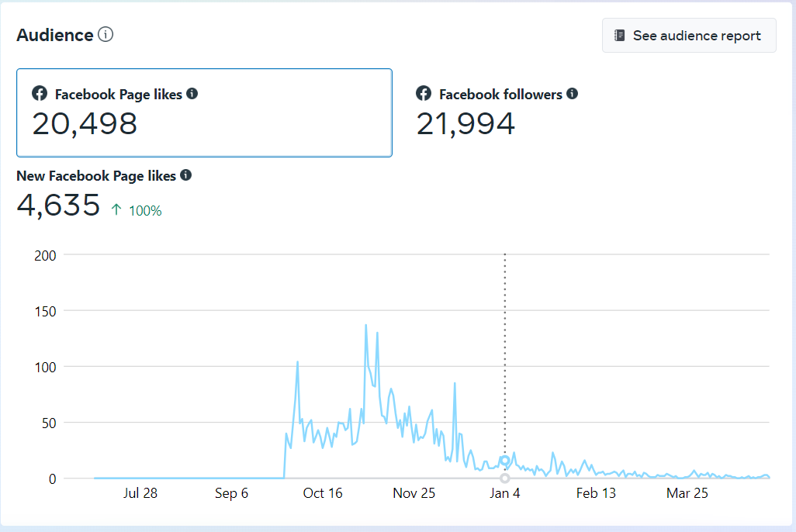Click the Nov 25 date label on axis
The width and height of the screenshot is (796, 532).
tap(414, 493)
